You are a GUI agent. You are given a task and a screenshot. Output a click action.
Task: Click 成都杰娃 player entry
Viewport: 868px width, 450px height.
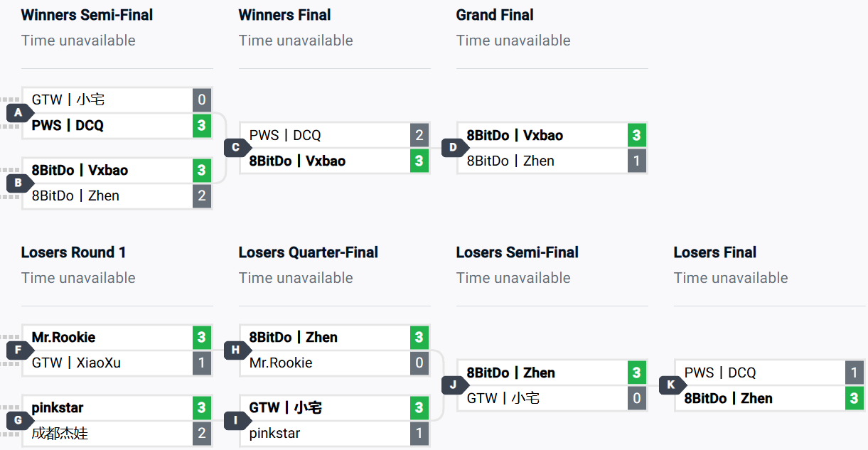tap(60, 433)
